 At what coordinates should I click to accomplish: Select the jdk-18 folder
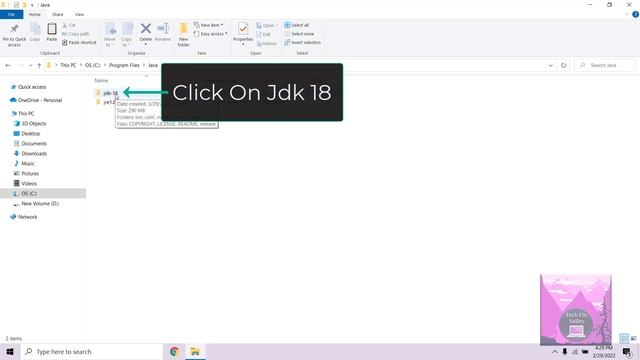pyautogui.click(x=110, y=93)
